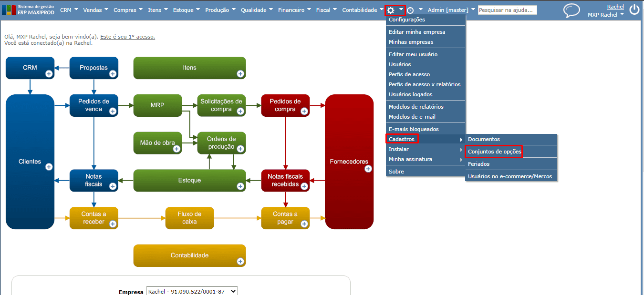Open the Financeiro dropdown menu
The width and height of the screenshot is (644, 295).
pos(295,10)
